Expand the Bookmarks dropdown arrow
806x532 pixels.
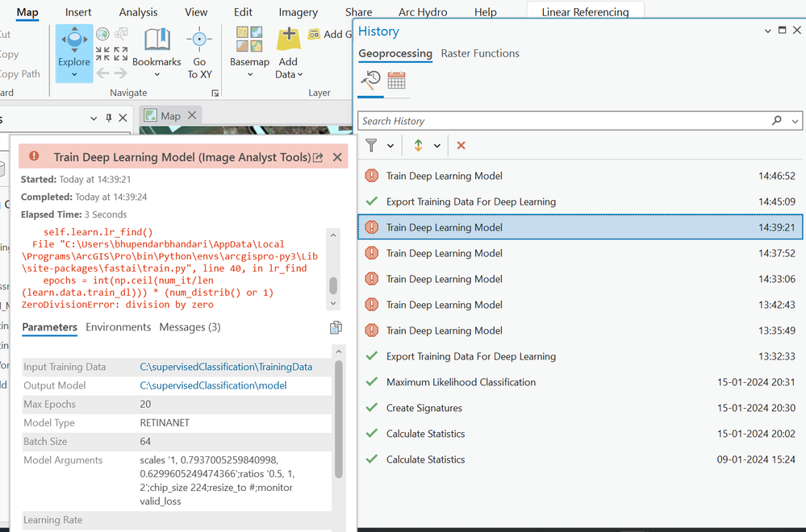[x=157, y=75]
